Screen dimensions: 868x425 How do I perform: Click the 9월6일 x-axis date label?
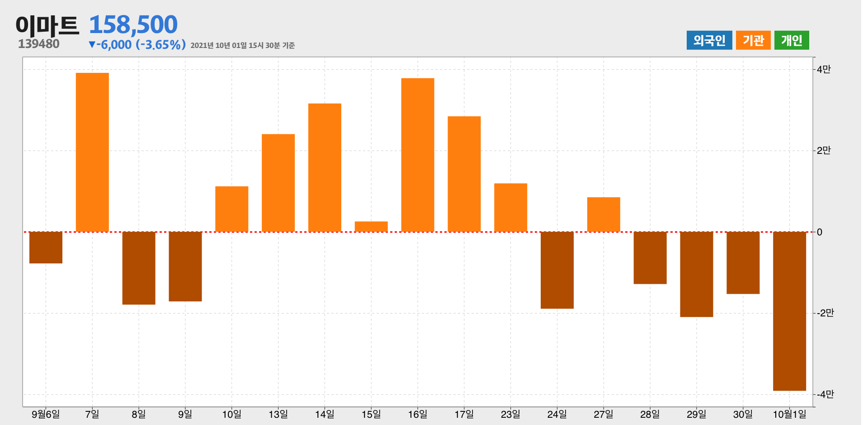click(46, 414)
